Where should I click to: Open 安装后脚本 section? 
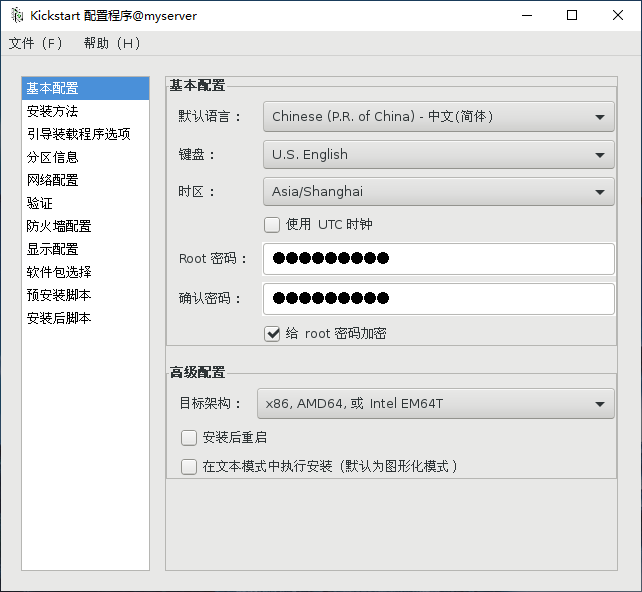pyautogui.click(x=85, y=317)
